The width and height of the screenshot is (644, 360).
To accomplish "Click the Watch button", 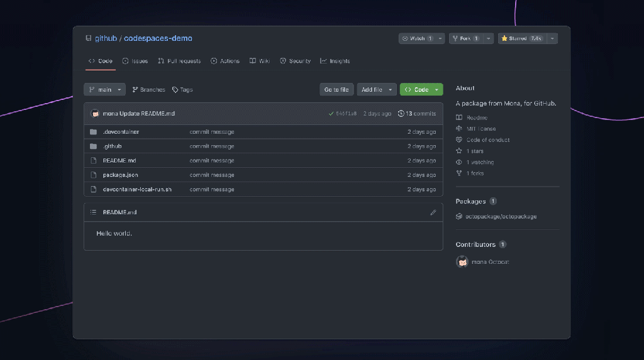I will [418, 38].
